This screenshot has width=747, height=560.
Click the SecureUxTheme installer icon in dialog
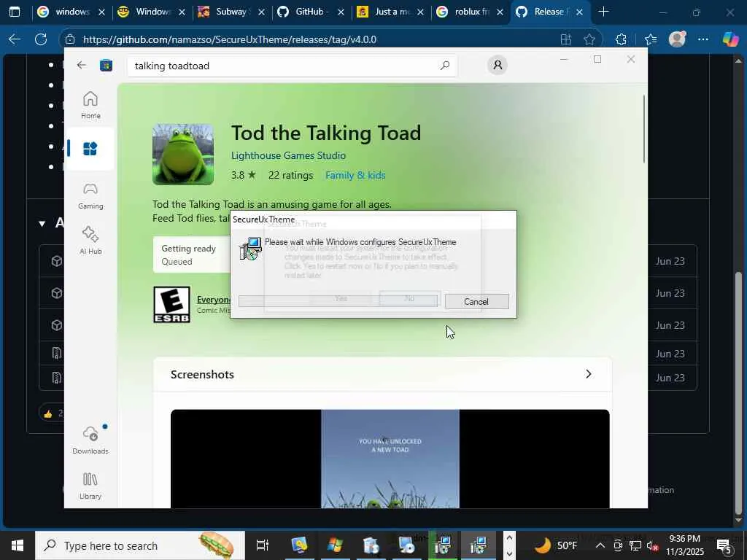(x=250, y=248)
